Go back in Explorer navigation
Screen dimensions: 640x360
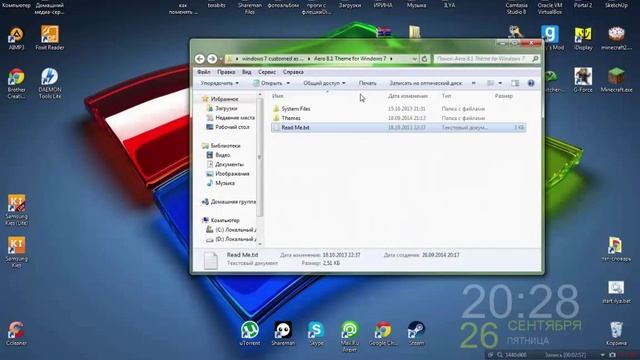(200, 59)
